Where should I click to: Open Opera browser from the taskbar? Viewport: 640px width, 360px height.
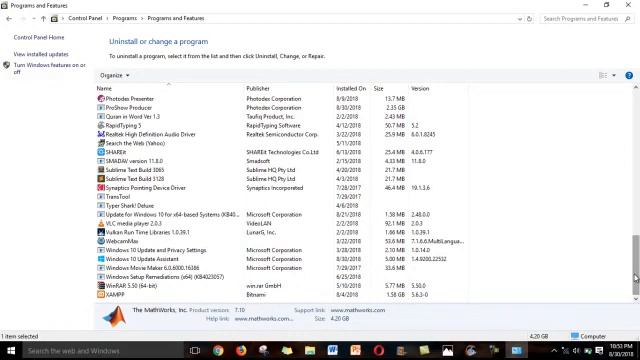pyautogui.click(x=379, y=351)
